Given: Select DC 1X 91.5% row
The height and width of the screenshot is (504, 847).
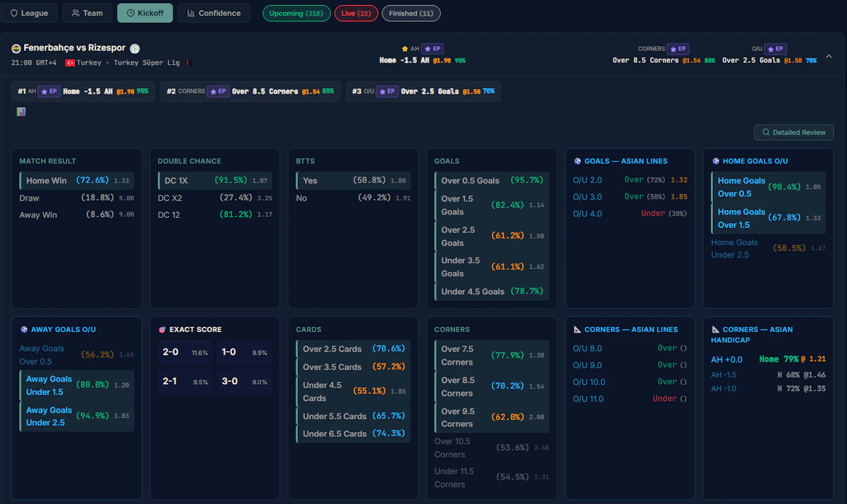Looking at the screenshot, I should click(x=215, y=180).
